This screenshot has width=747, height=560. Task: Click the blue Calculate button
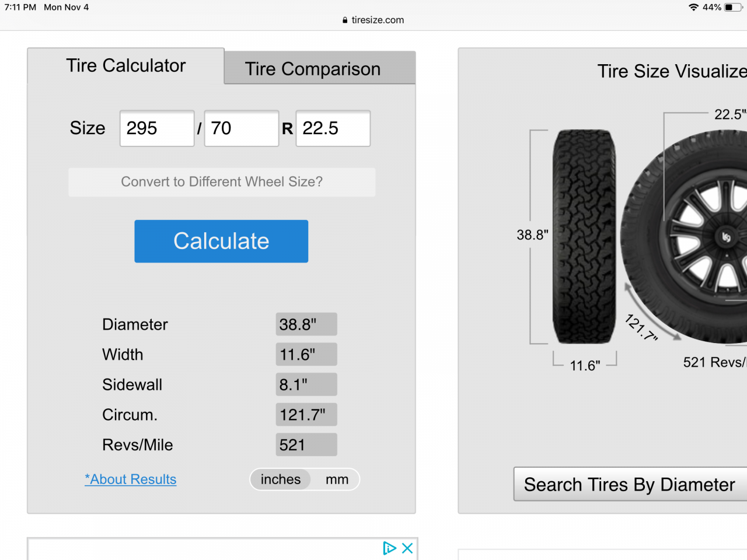coord(221,241)
